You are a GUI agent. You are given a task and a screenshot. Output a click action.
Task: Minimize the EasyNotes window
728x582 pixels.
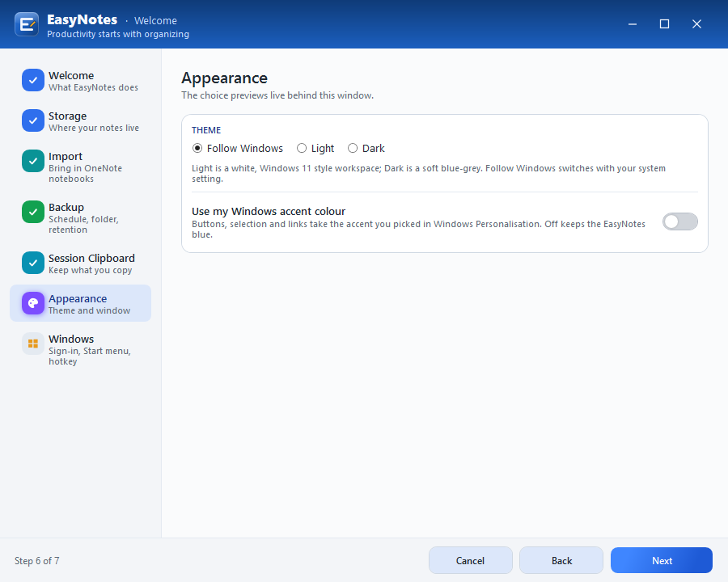(x=633, y=24)
